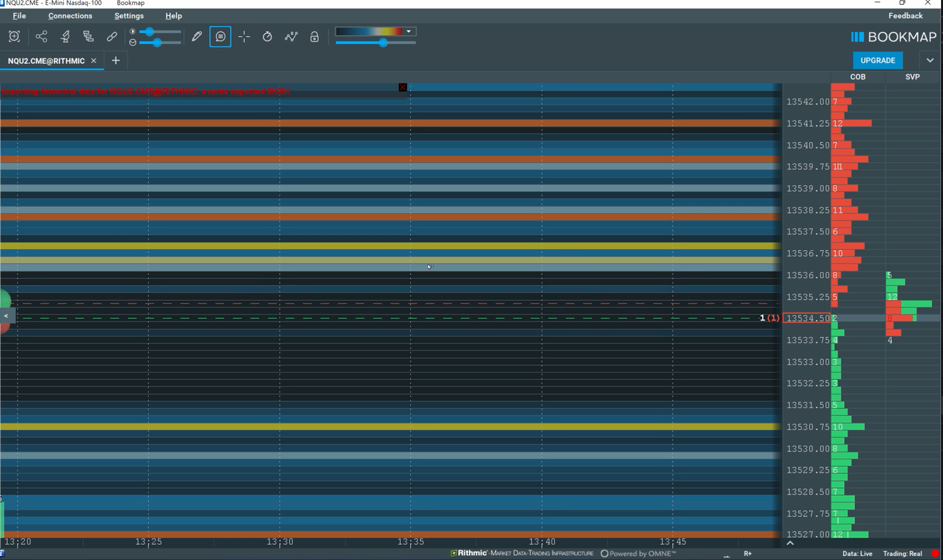The height and width of the screenshot is (560, 943).
Task: Click the Feedback link
Action: (x=905, y=16)
